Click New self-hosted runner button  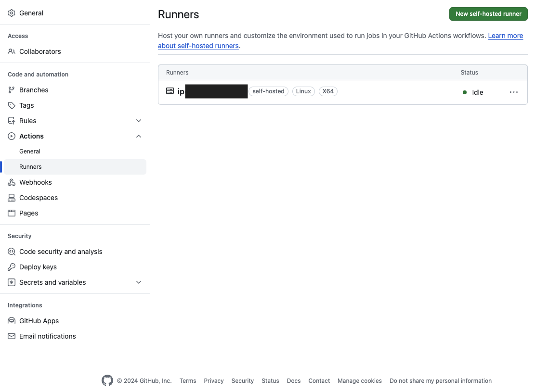488,14
